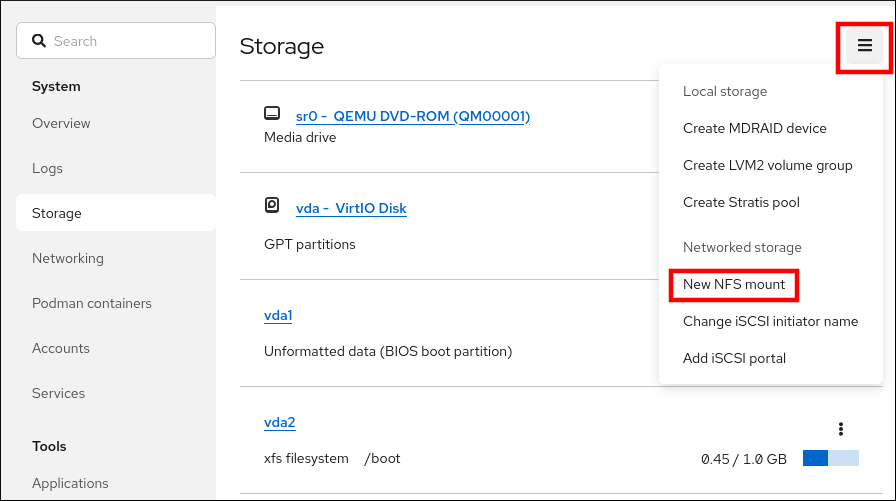Click the media drive icon beside sr0
This screenshot has height=501, width=896.
[x=272, y=114]
